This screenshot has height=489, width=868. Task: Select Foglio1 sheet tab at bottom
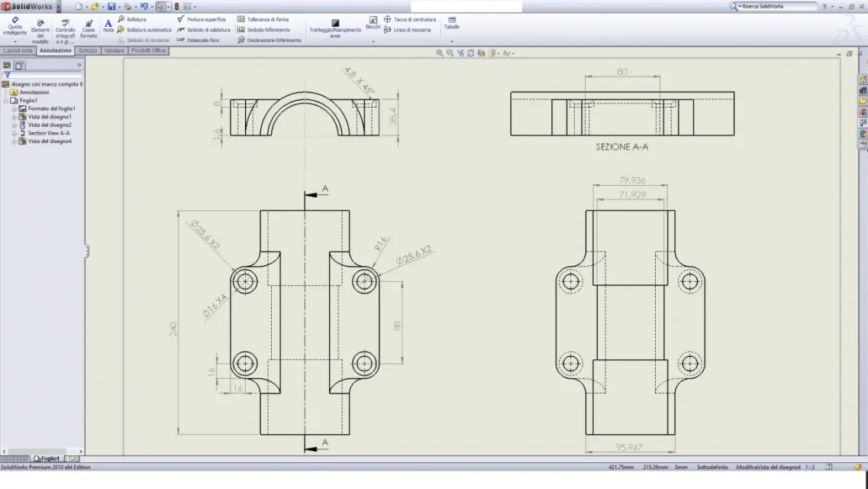[x=47, y=458]
